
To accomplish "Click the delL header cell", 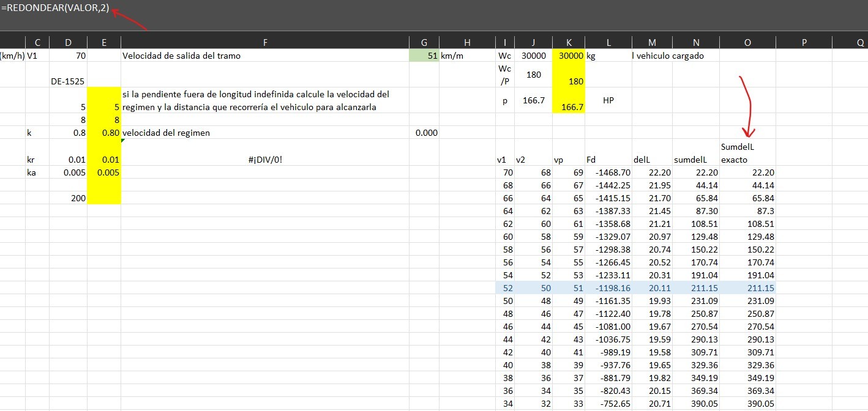I will (x=652, y=153).
